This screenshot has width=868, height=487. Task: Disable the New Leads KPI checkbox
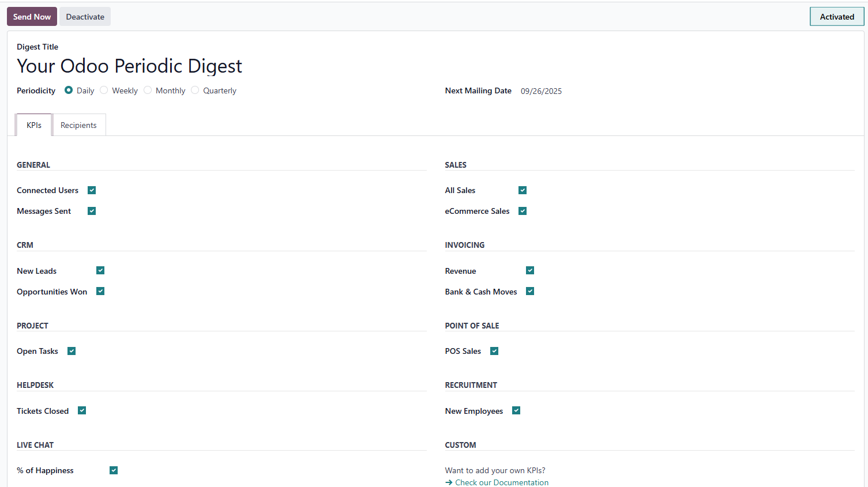point(100,270)
